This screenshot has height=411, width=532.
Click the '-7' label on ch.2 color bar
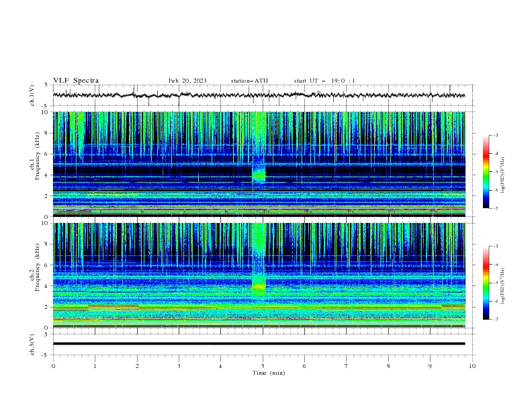point(496,320)
